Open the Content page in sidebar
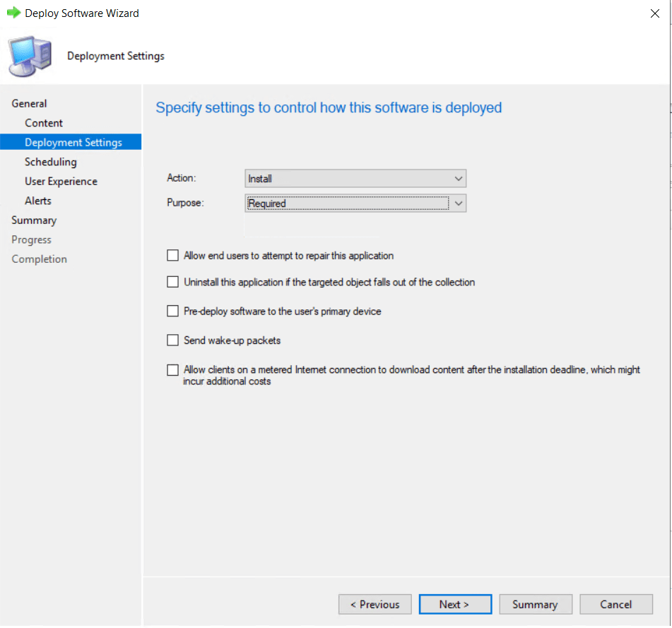672x628 pixels. point(44,123)
